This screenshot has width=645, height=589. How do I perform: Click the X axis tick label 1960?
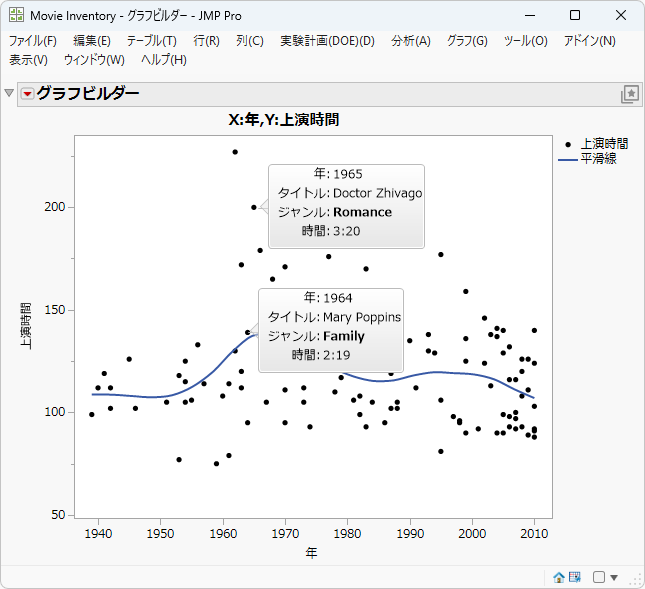click(223, 533)
